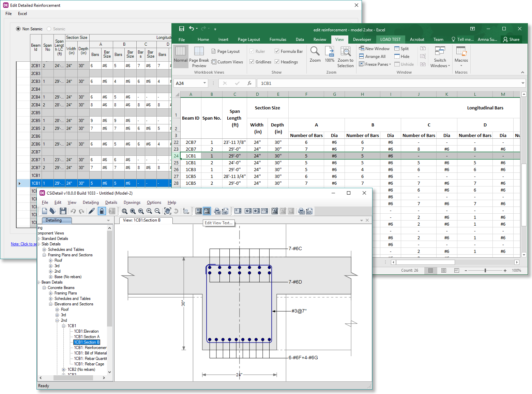This screenshot has height=394, width=532.
Task: Click the Tell me search box in Excel
Action: [x=462, y=40]
